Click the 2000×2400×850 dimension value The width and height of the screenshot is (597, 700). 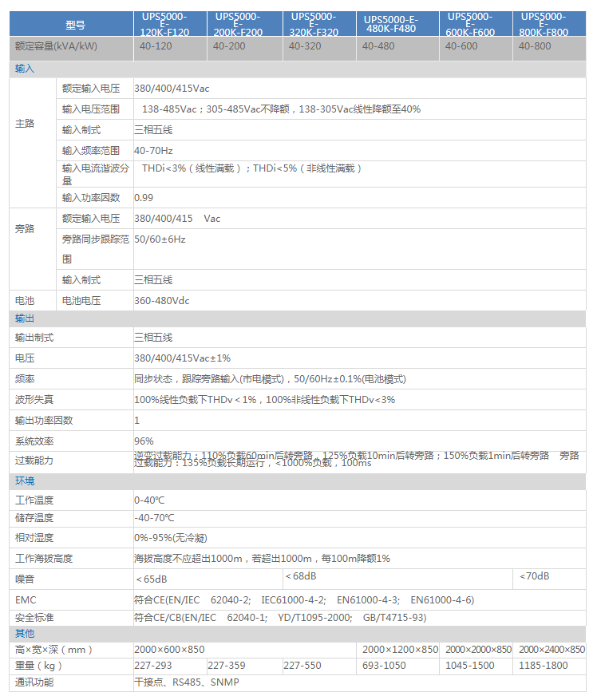coord(552,650)
